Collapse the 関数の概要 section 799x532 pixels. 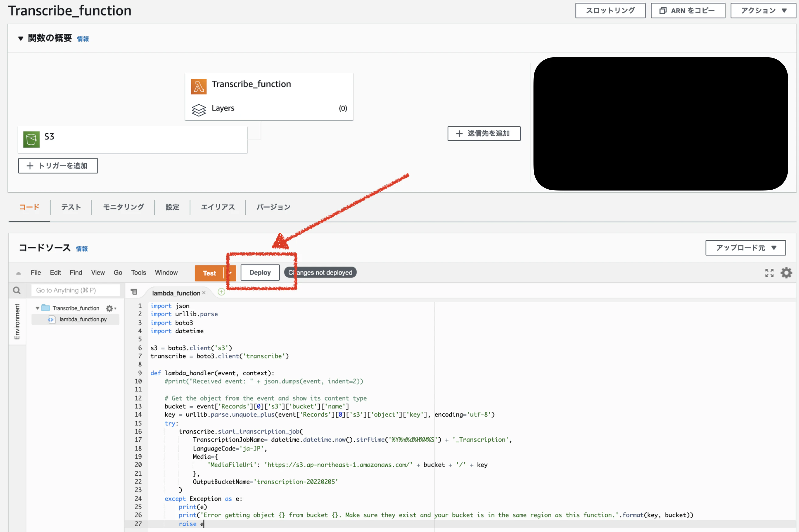coord(21,38)
